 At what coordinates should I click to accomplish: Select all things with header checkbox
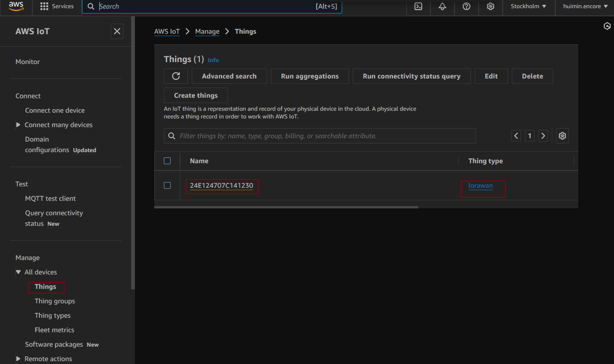pos(167,161)
